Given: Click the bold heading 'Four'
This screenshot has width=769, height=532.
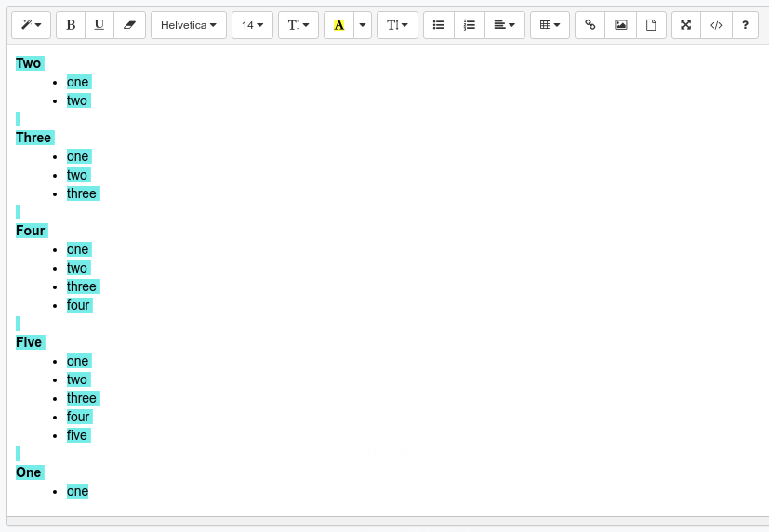Looking at the screenshot, I should 31,231.
